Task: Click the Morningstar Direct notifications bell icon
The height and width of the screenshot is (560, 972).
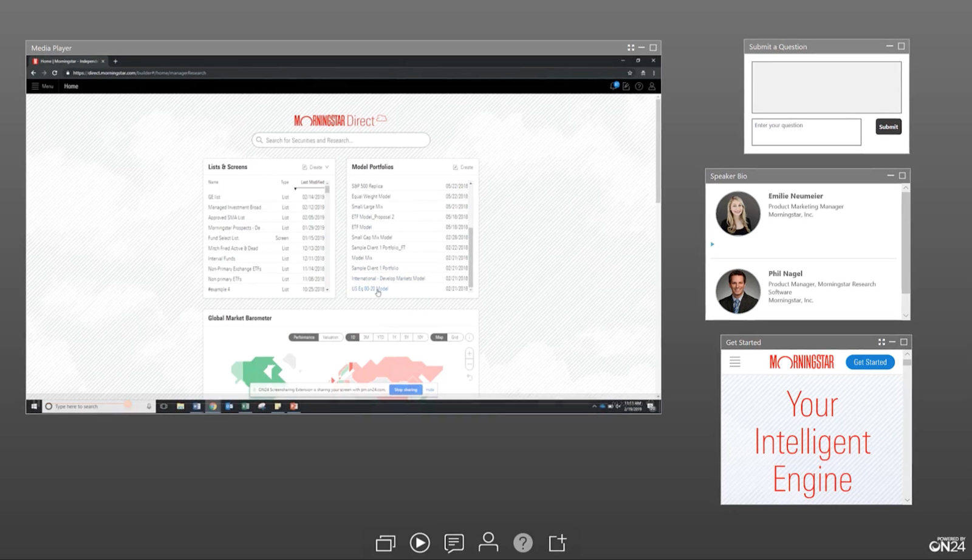Action: coord(614,86)
